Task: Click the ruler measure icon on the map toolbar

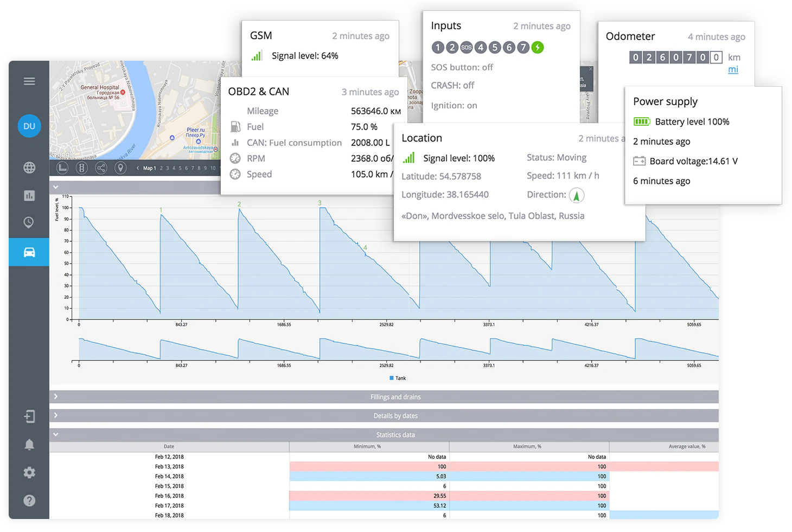Action: pyautogui.click(x=63, y=168)
